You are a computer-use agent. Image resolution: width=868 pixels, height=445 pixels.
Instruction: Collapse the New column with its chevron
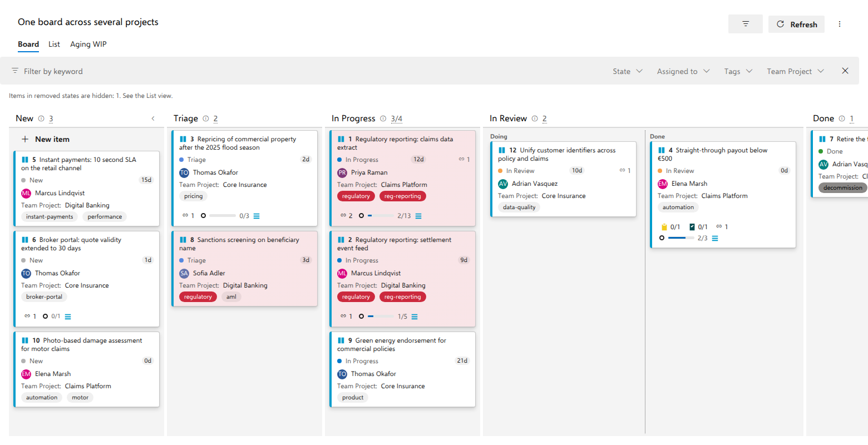pos(153,118)
